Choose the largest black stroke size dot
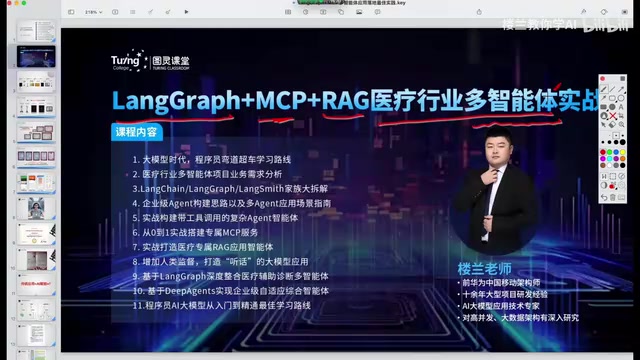Image resolution: width=640 pixels, height=360 pixels. [623, 142]
